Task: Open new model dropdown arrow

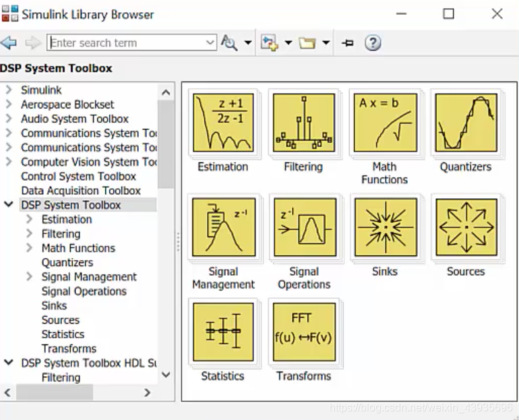Action: [288, 42]
